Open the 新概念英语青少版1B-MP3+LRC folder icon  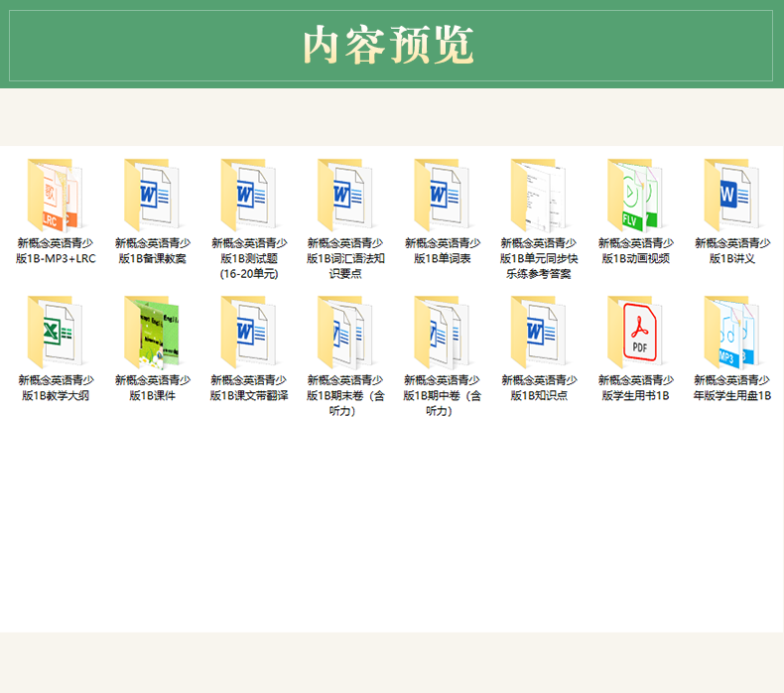(x=55, y=196)
